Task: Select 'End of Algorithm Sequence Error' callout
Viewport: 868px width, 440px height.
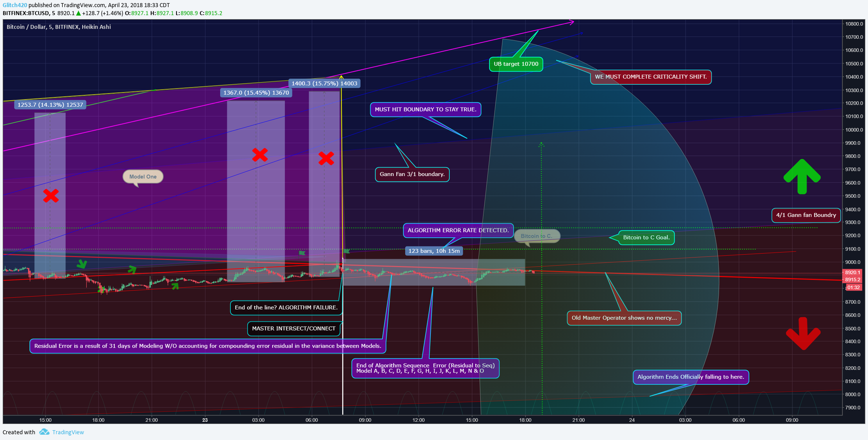Action: pos(426,368)
